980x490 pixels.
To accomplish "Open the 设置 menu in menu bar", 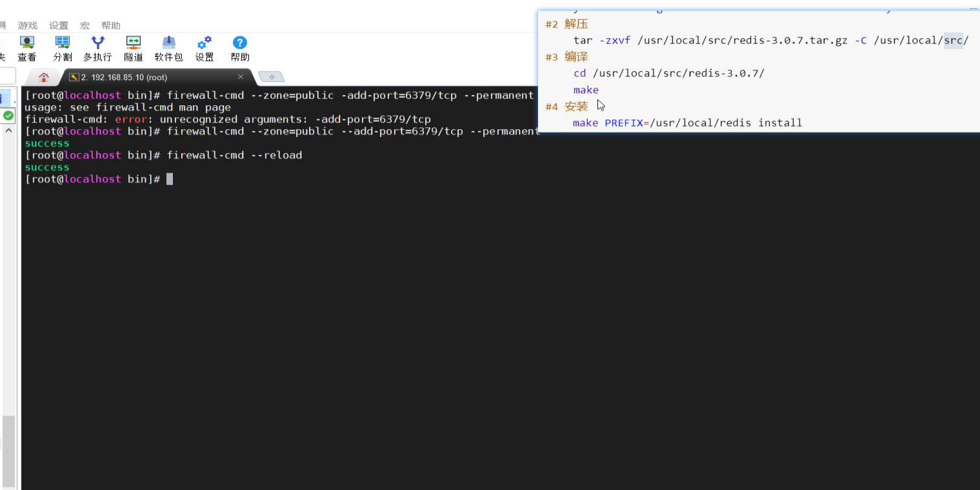I will coord(59,26).
